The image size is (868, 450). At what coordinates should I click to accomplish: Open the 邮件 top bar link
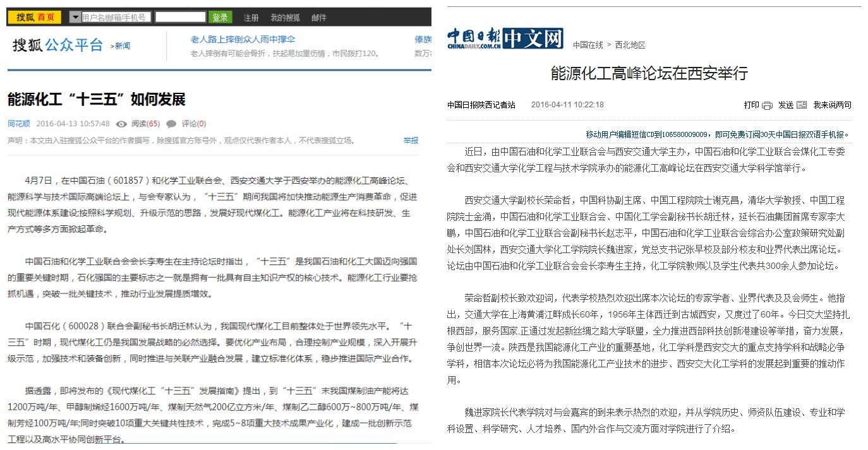(319, 18)
